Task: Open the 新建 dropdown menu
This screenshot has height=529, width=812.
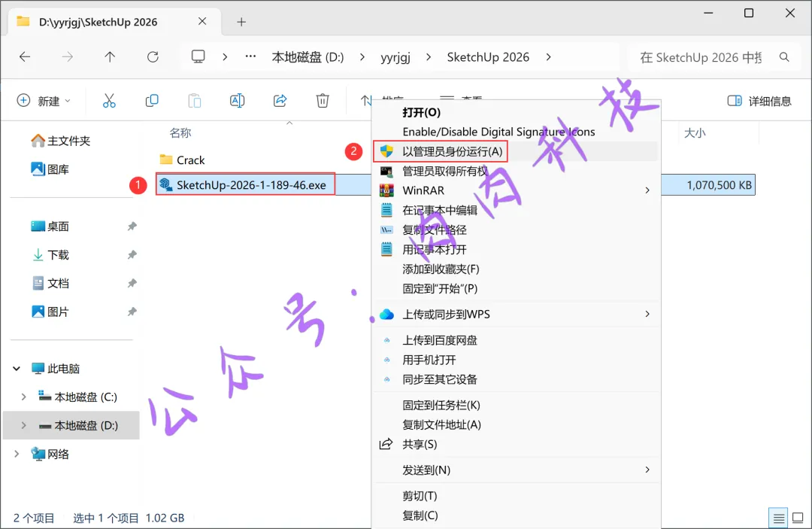Action: 44,101
